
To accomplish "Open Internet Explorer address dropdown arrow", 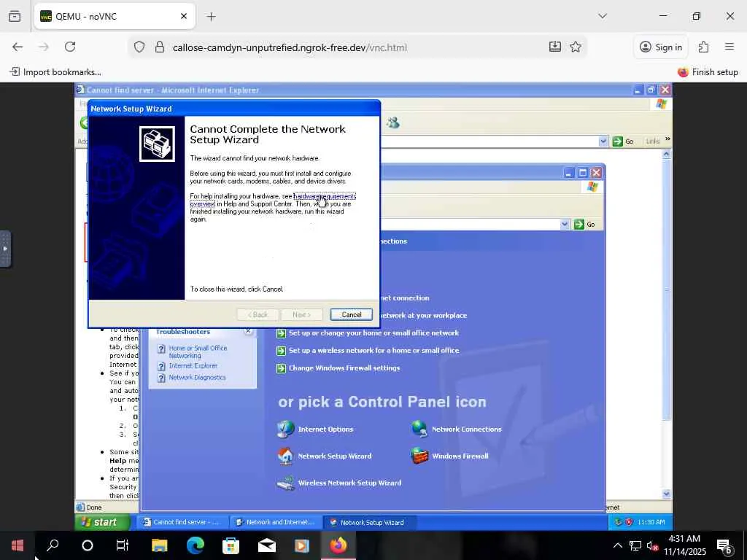I will tap(603, 141).
